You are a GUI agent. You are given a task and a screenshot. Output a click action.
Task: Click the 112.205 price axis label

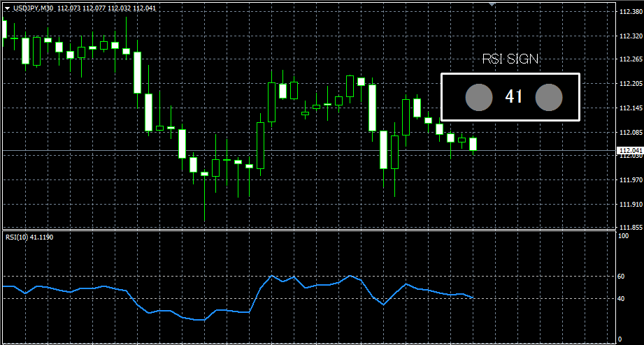[x=630, y=84]
